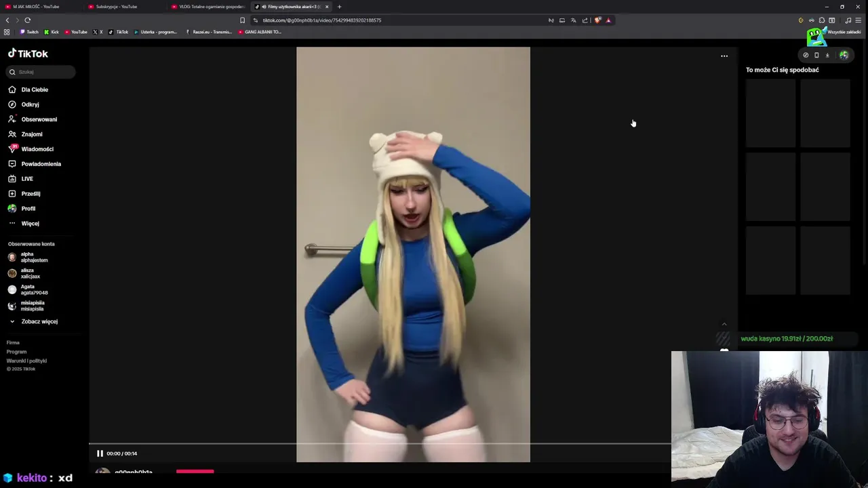Switch to VLOG Totalne ogarnianie tab
The width and height of the screenshot is (868, 488).
click(x=208, y=7)
